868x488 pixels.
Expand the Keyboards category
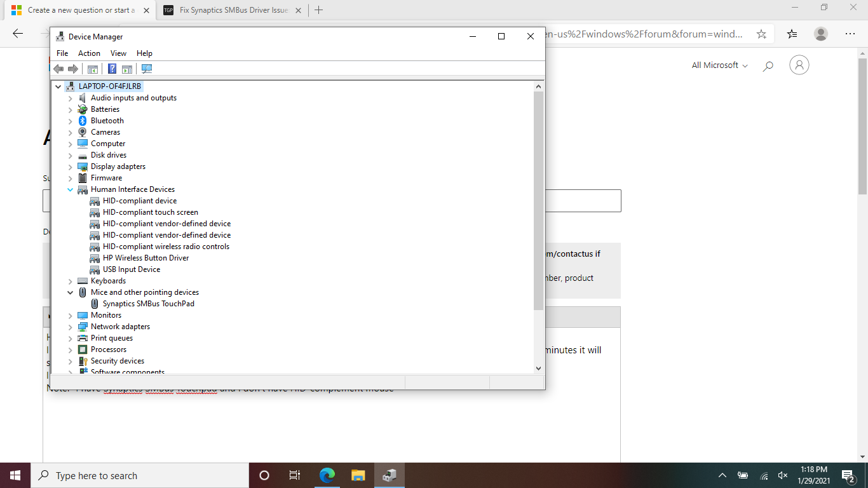[71, 281]
